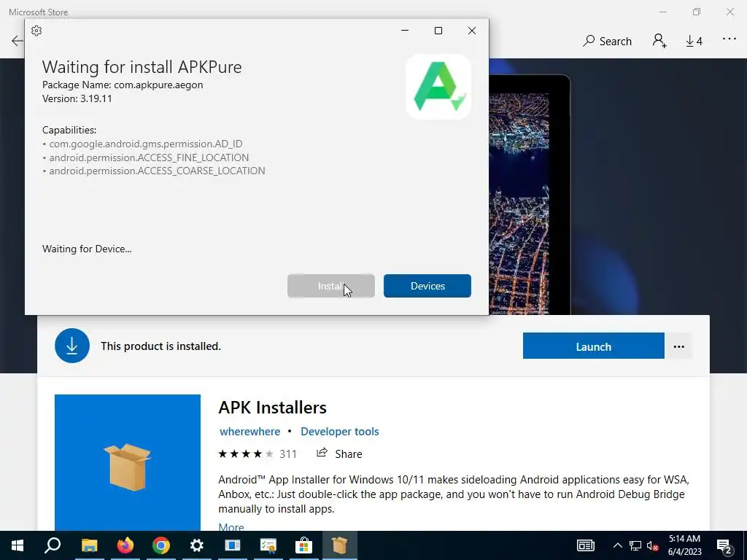Click APK Installers box thumbnail
The width and height of the screenshot is (747, 560).
(128, 462)
